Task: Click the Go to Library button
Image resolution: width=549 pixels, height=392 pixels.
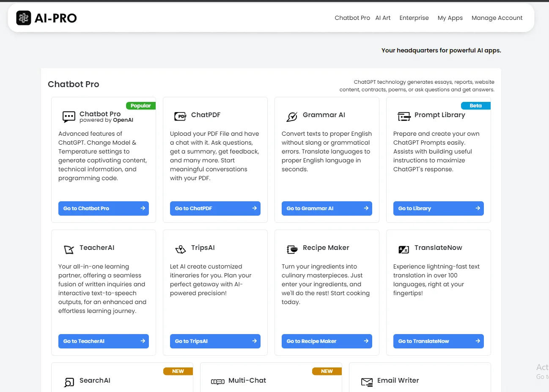Action: click(439, 208)
